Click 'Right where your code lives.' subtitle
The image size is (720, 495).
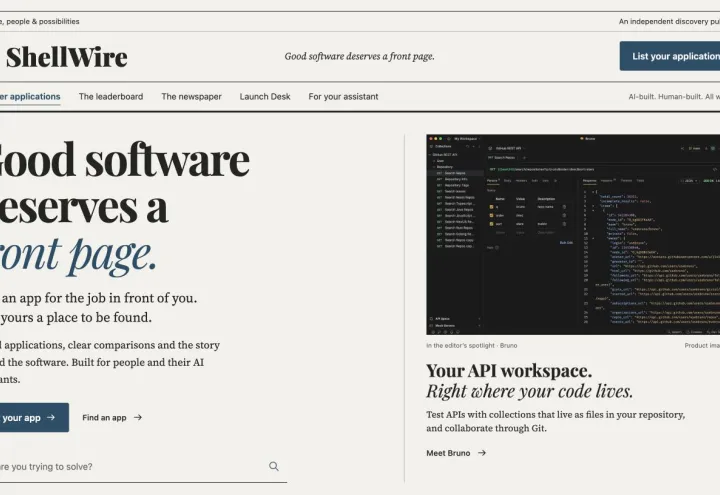529,391
